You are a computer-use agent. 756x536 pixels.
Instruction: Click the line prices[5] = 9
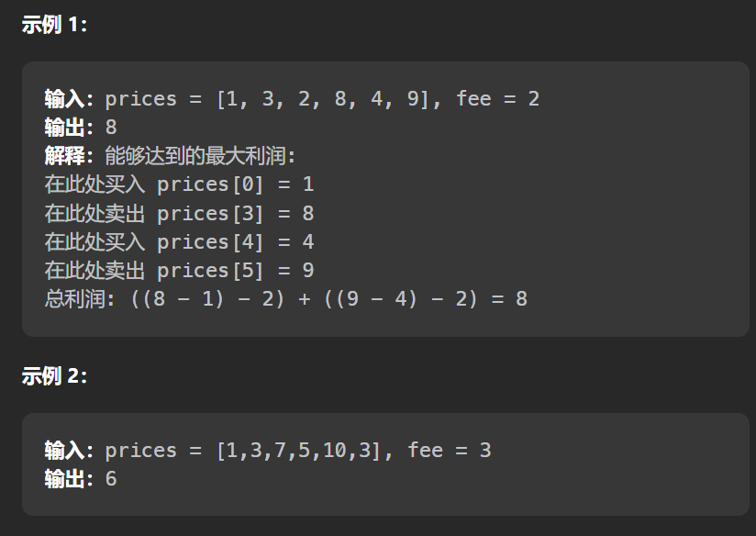(x=235, y=271)
